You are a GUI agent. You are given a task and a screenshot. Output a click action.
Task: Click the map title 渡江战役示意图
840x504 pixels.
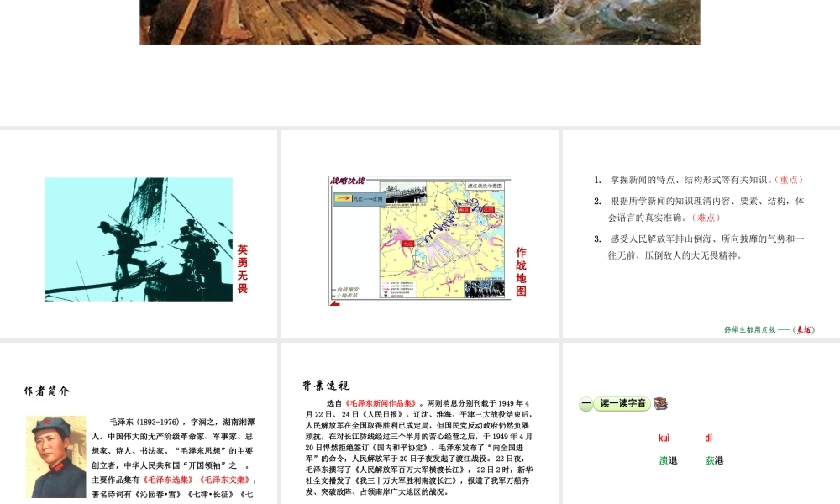[485, 186]
